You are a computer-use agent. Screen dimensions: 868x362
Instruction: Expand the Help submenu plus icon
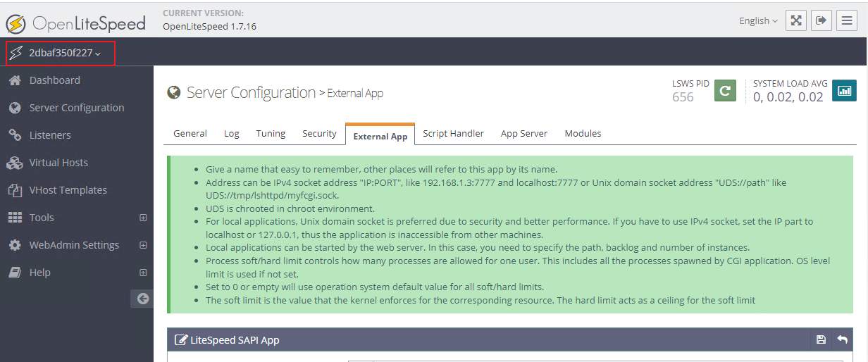[143, 273]
